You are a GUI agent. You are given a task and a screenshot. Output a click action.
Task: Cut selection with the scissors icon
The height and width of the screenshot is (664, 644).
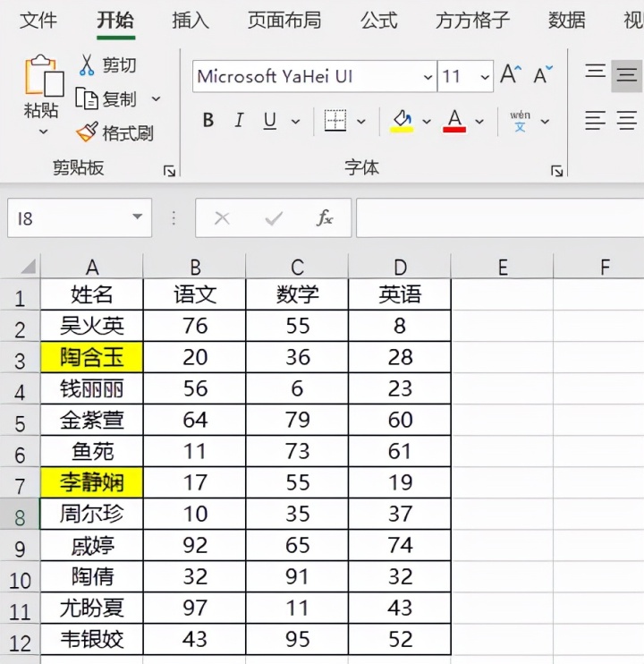(87, 65)
